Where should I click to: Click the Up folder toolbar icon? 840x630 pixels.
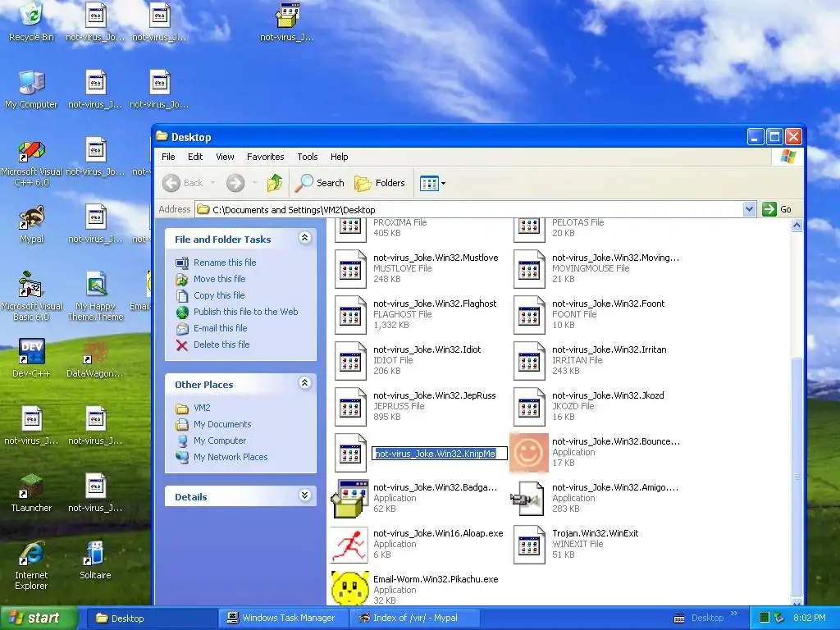(x=275, y=183)
